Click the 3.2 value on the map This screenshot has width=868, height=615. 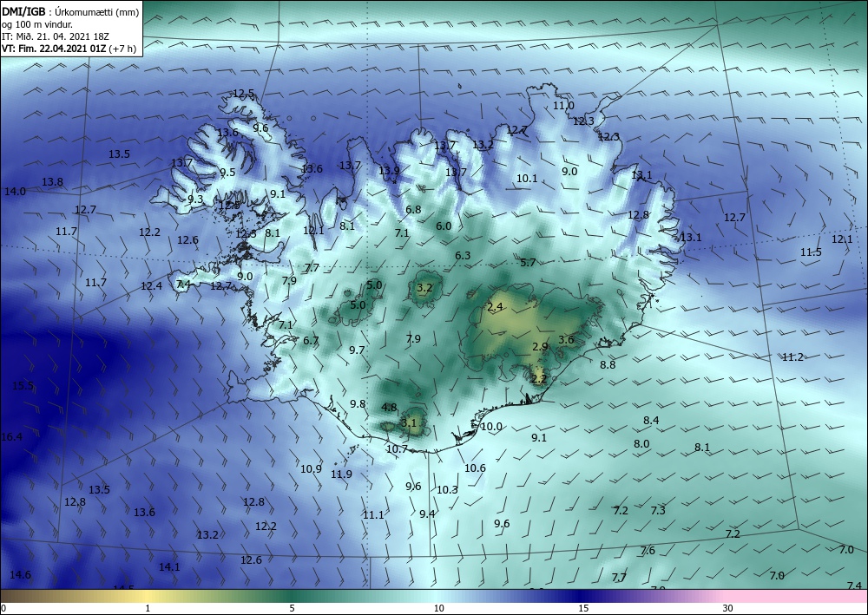[x=424, y=288]
